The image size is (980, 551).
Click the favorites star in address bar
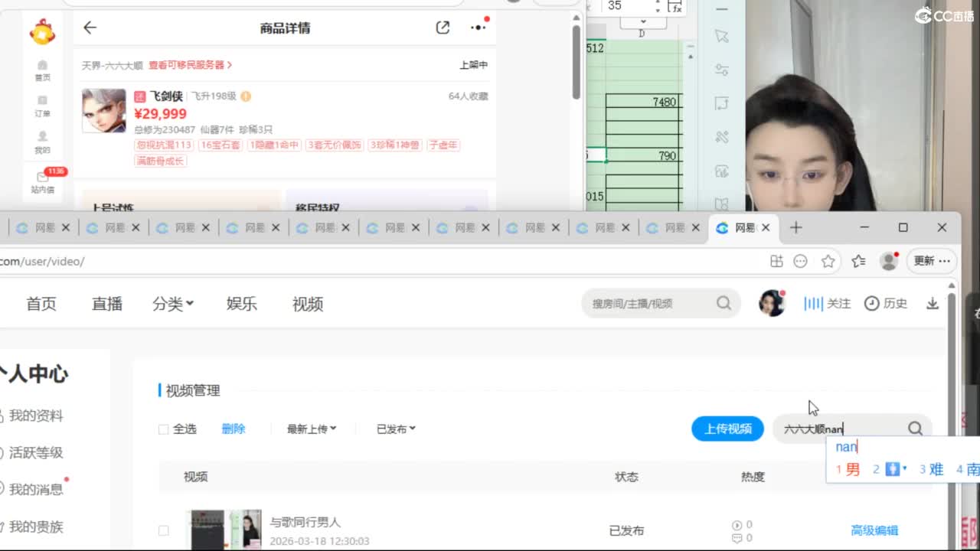tap(828, 261)
